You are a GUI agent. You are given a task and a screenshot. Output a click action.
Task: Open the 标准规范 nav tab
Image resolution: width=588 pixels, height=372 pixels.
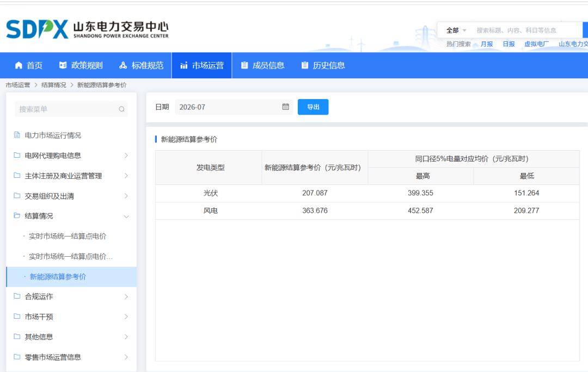tap(142, 66)
